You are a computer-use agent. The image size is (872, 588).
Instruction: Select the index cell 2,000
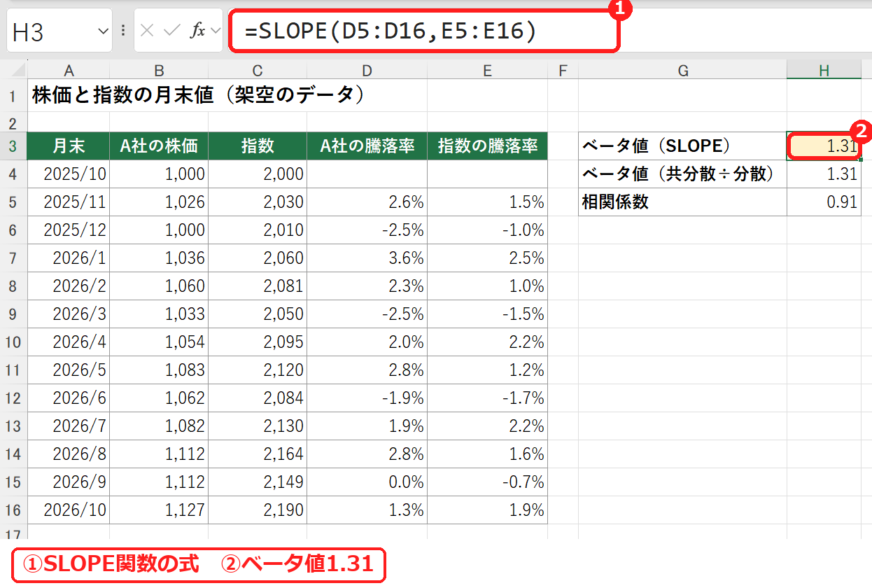[x=258, y=174]
